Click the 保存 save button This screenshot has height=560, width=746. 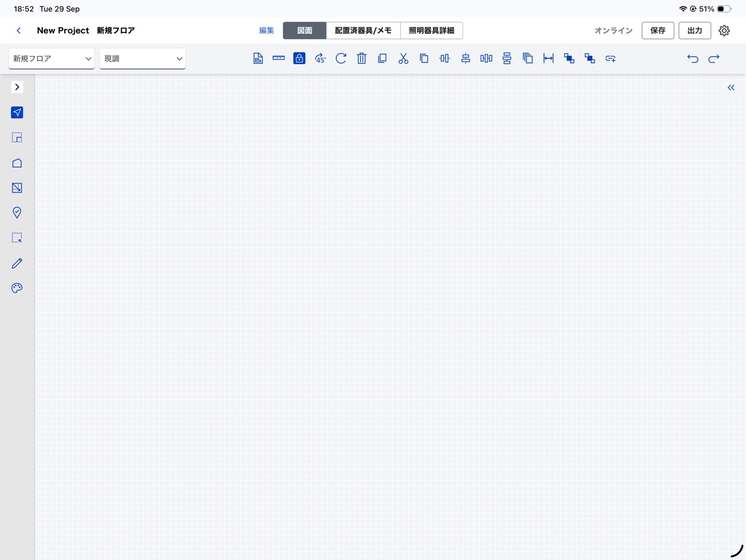tap(658, 31)
